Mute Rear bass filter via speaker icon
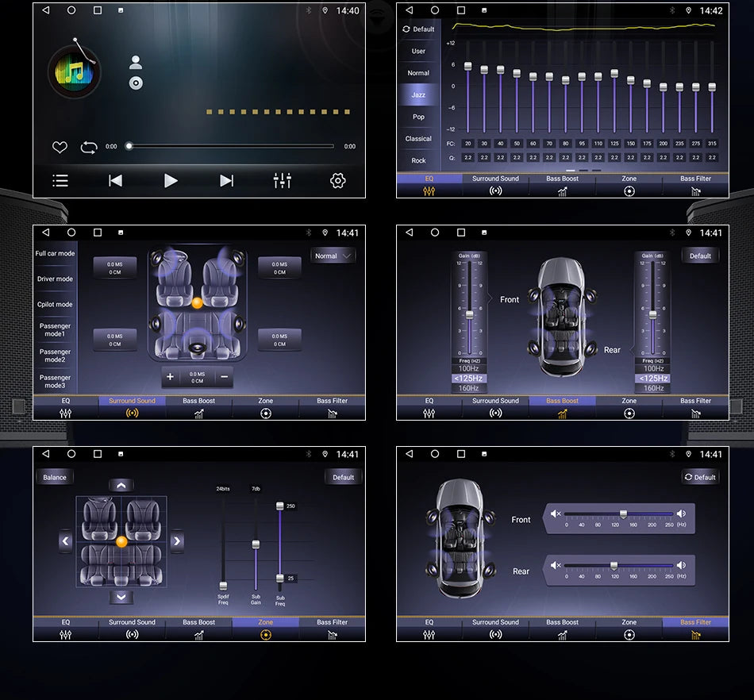The image size is (754, 700). [556, 565]
